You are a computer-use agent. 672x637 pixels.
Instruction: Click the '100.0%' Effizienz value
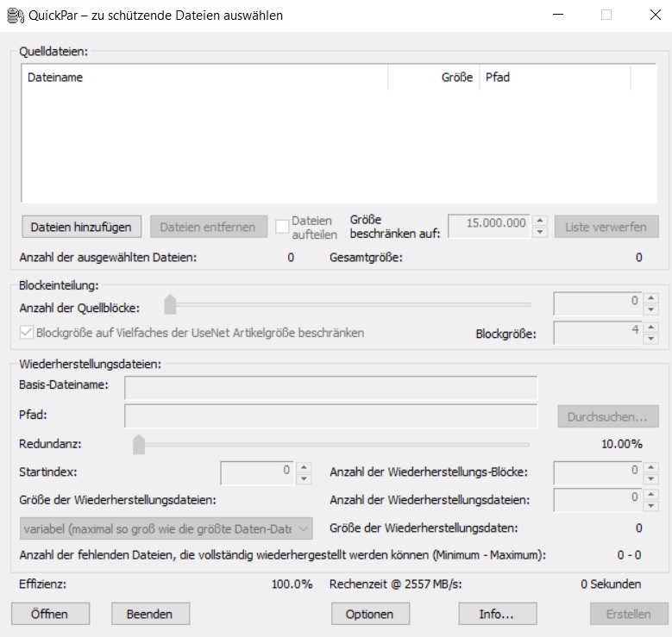pos(292,584)
